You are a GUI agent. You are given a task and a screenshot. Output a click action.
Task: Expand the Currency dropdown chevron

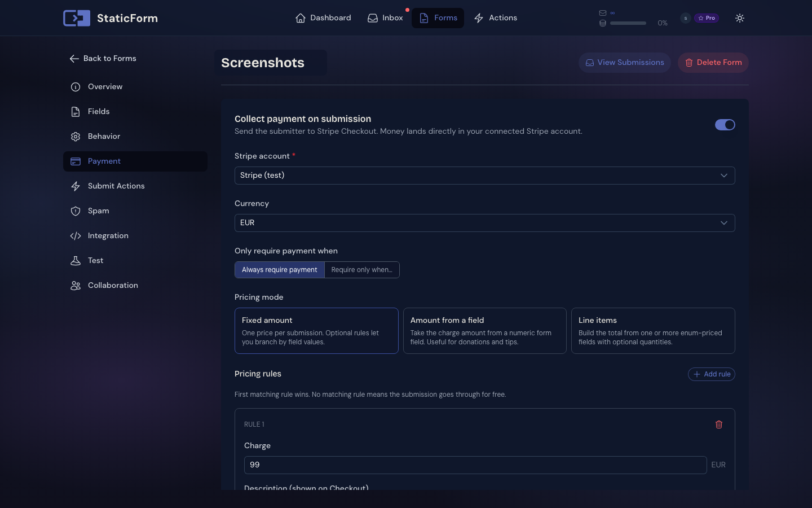(724, 223)
